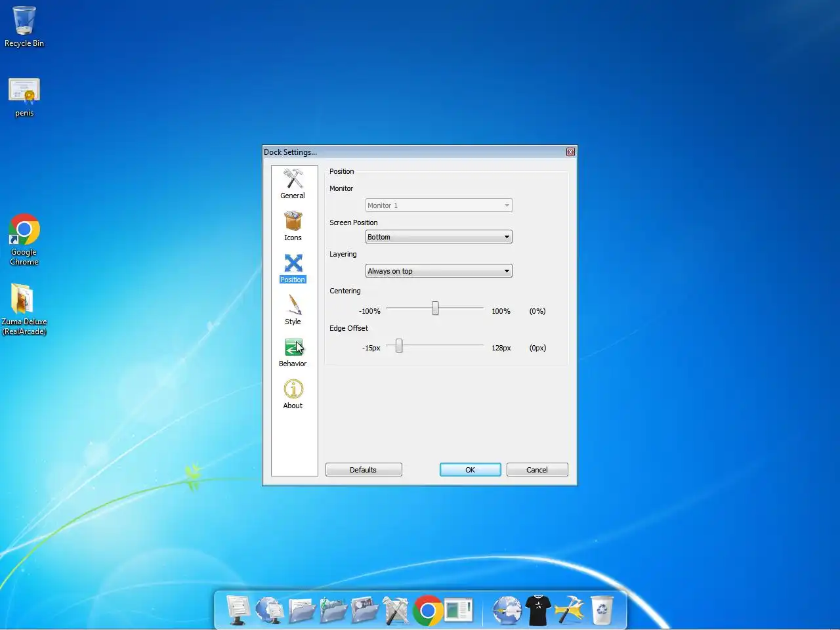Open the About category
Viewport: 840px width, 630px height.
click(293, 394)
